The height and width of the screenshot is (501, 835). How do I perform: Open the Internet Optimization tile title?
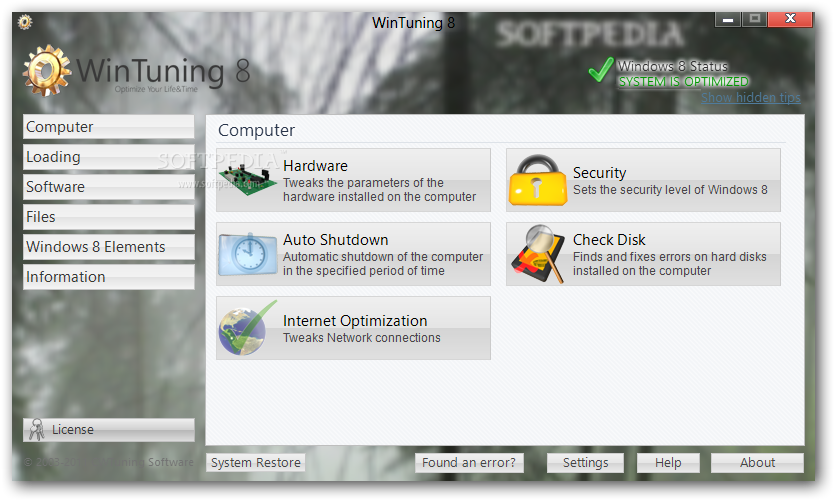(355, 321)
